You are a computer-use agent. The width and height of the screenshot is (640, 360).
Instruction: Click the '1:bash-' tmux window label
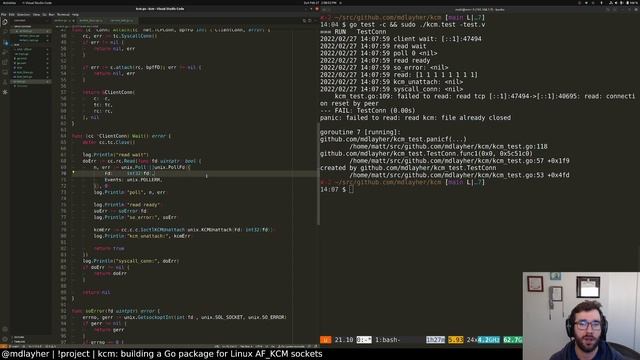(x=387, y=340)
